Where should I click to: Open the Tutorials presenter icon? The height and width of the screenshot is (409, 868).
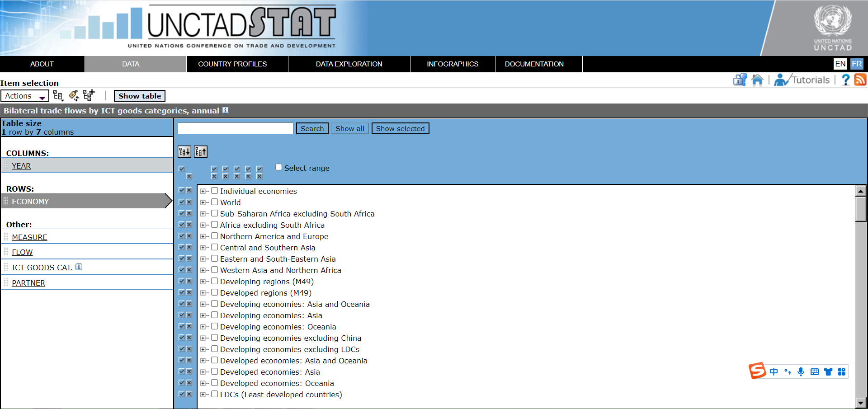coord(782,80)
